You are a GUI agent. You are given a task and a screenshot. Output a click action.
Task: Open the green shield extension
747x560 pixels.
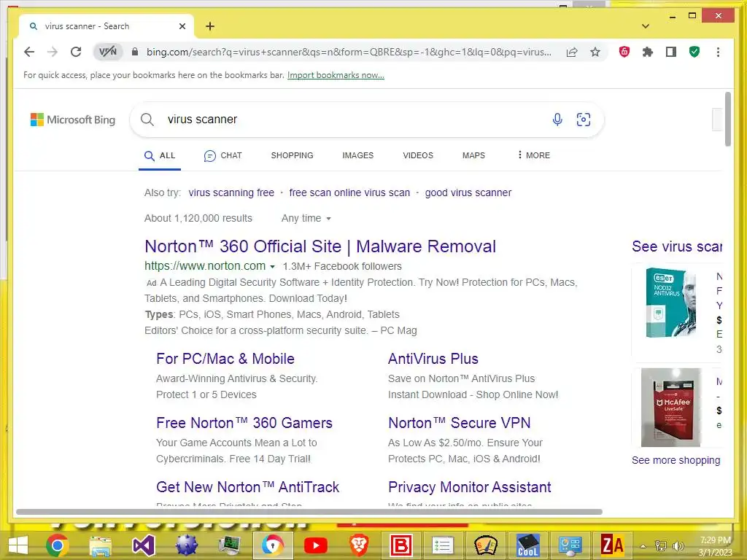point(694,52)
